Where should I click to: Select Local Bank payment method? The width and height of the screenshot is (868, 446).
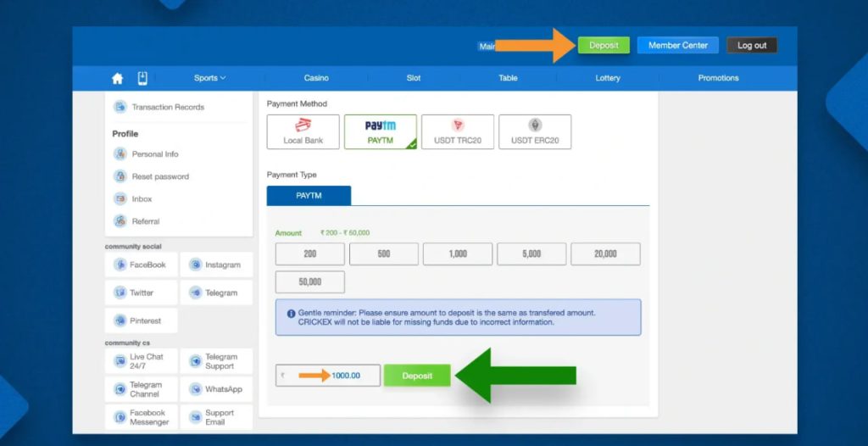tap(303, 132)
